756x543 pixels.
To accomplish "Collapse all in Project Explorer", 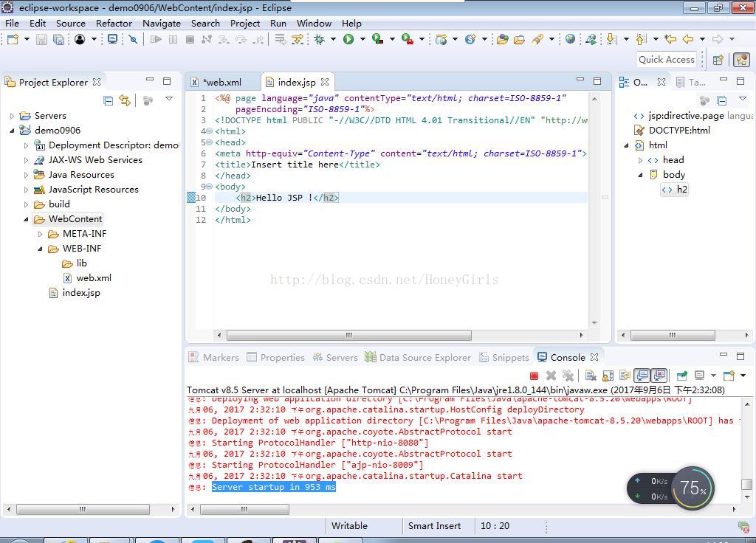I will [108, 100].
